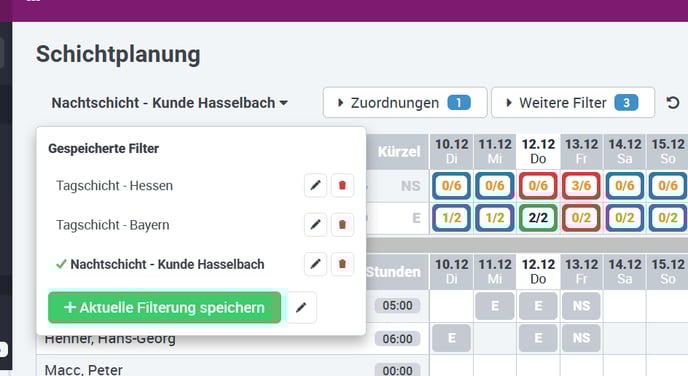Edit the Tagschicht - Bayern filter

pyautogui.click(x=315, y=225)
